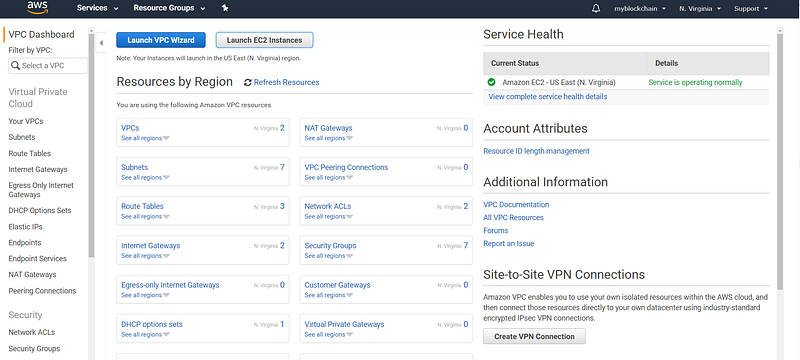The image size is (800, 360).
Task: Open View complete service health details
Action: click(x=547, y=96)
